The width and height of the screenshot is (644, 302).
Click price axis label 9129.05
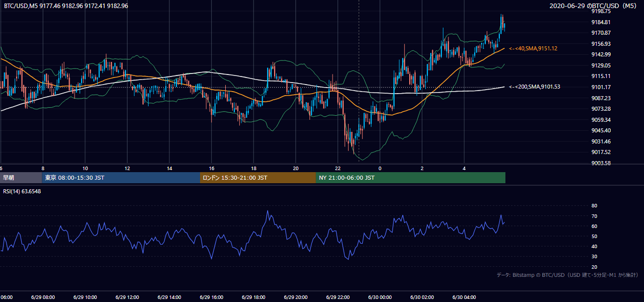tap(601, 65)
